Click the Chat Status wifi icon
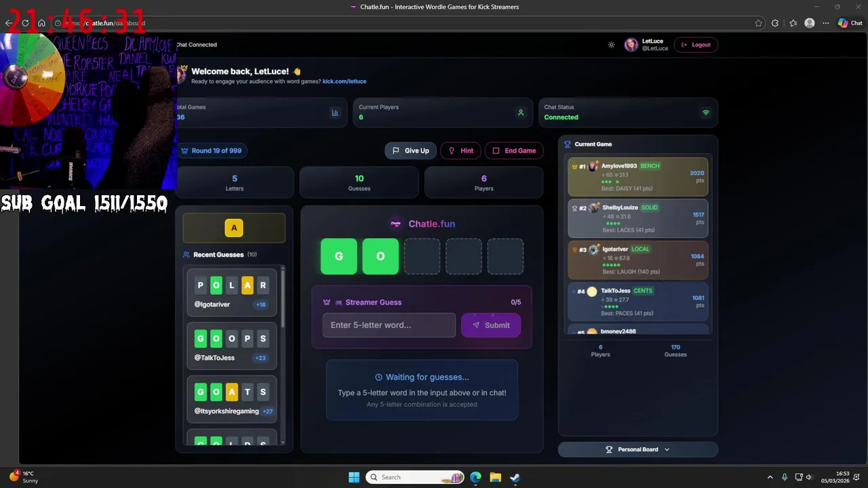868x488 pixels. point(706,113)
